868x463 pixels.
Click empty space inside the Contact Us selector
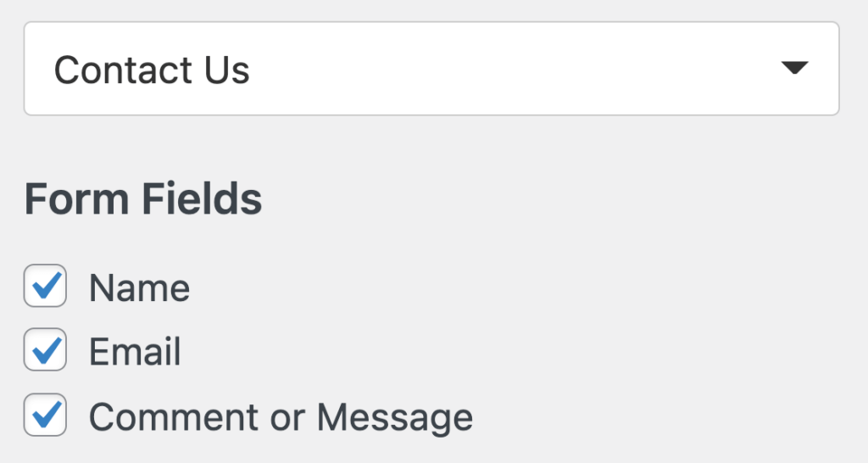click(x=509, y=69)
